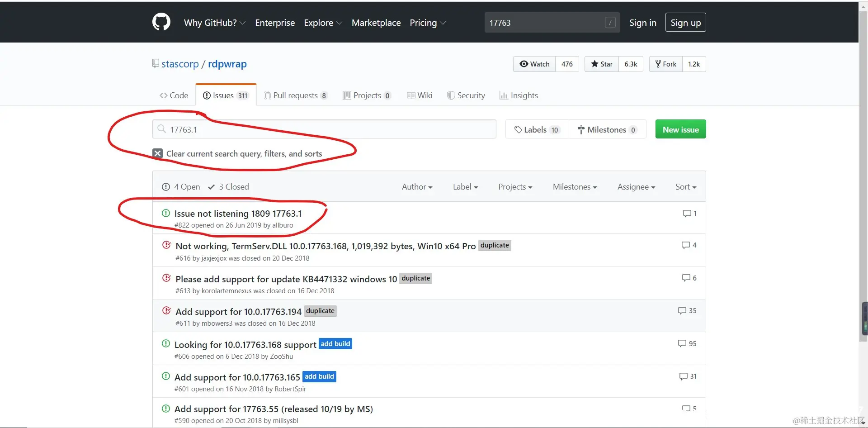Click Sign in
This screenshot has width=868, height=428.
tap(643, 23)
